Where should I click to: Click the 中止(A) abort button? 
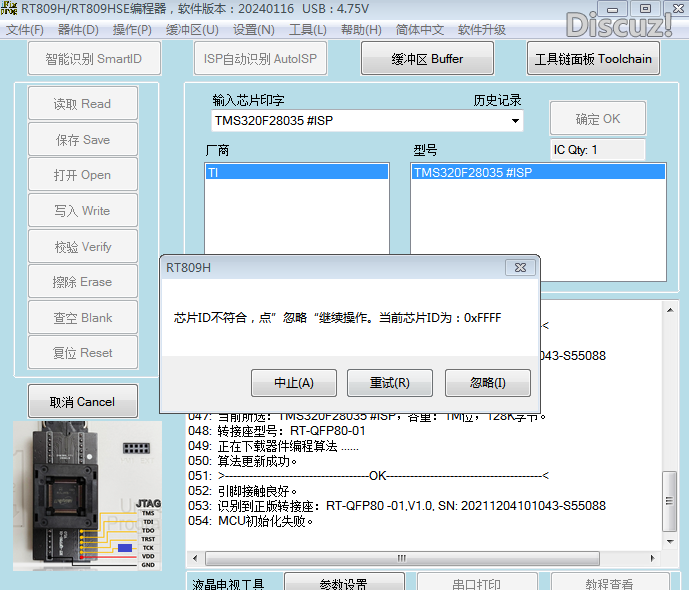[293, 383]
